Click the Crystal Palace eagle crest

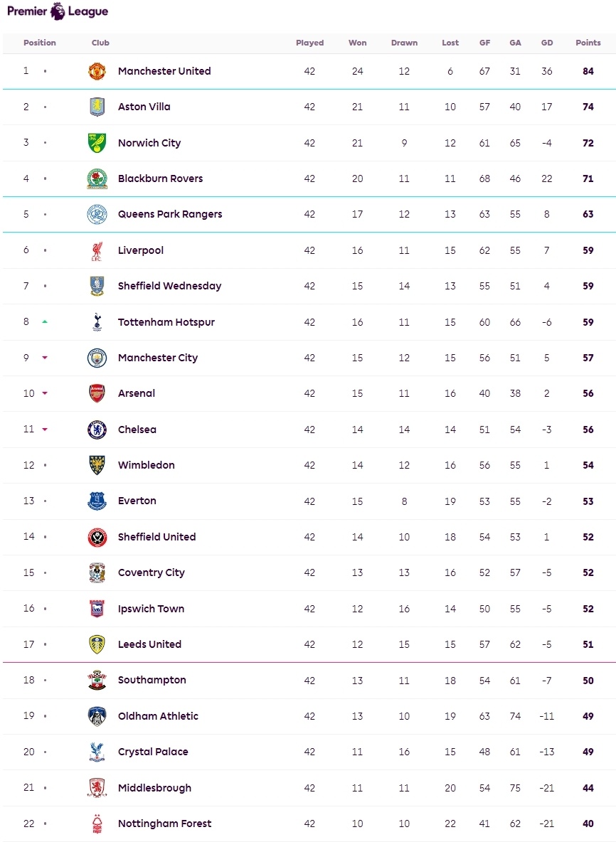[97, 752]
